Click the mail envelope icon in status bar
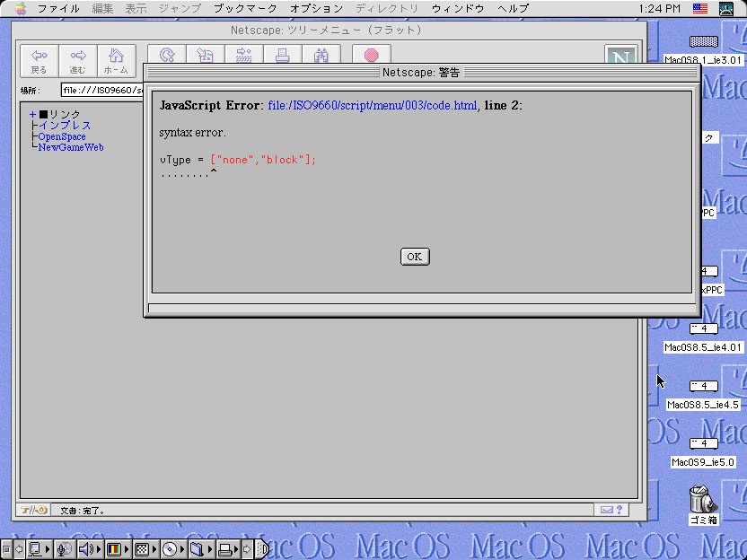Viewport: 747px width, 560px height. [x=606, y=510]
